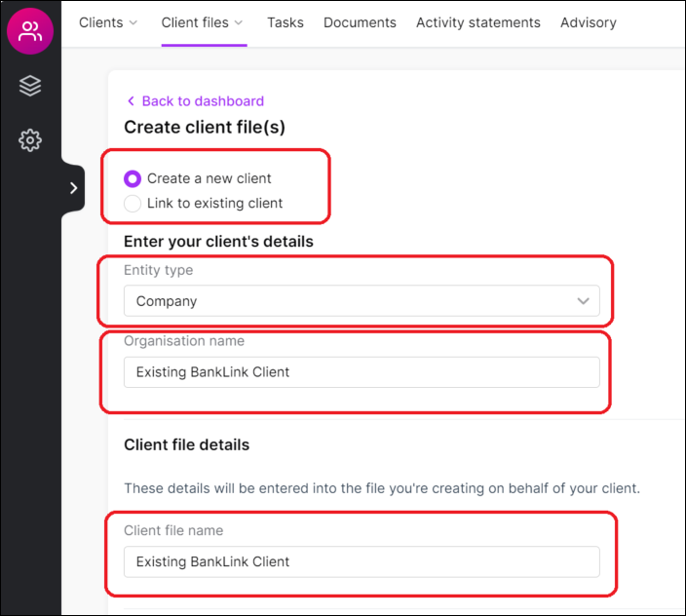Open settings gear in the sidebar
Screen dimensions: 686x616
(x=30, y=140)
